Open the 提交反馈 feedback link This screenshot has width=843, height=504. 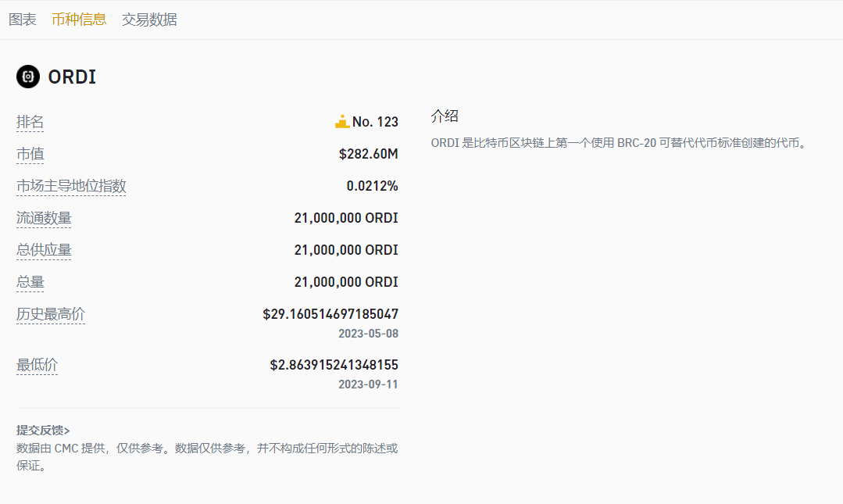point(43,430)
